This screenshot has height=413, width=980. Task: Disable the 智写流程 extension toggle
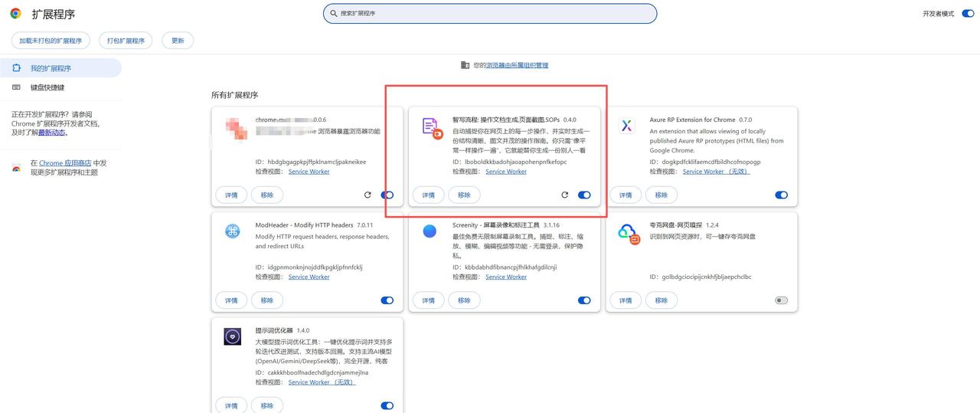(584, 195)
